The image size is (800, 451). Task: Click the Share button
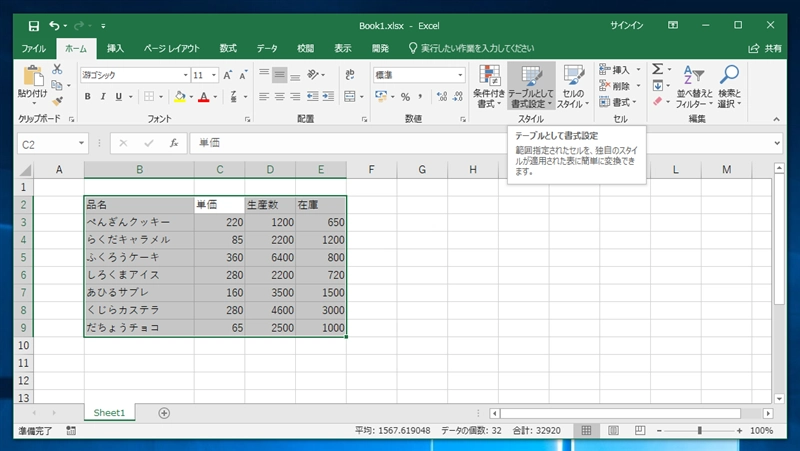coord(765,48)
